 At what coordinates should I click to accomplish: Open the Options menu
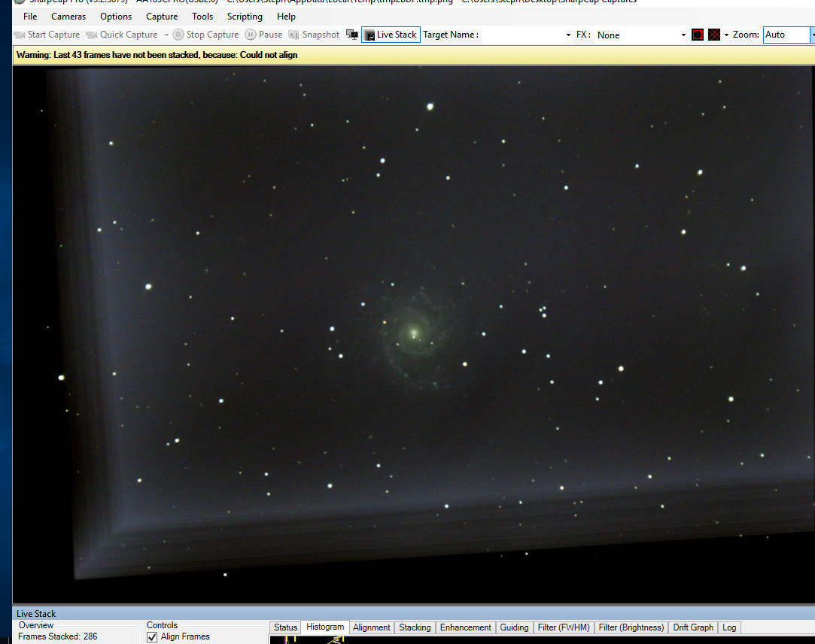(116, 17)
